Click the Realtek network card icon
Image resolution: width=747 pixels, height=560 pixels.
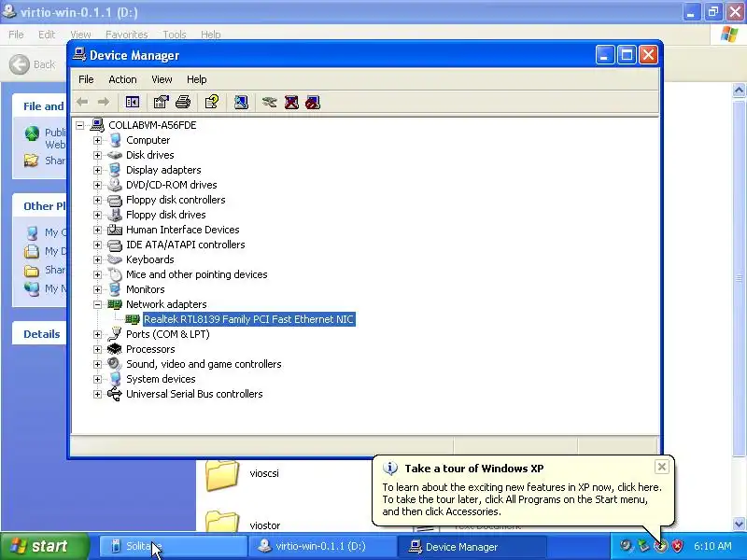(133, 319)
